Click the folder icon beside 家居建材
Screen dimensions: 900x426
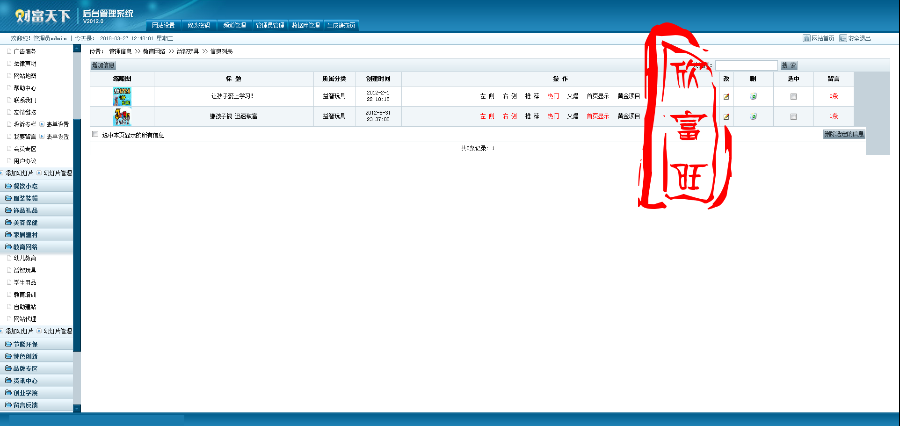[8, 235]
